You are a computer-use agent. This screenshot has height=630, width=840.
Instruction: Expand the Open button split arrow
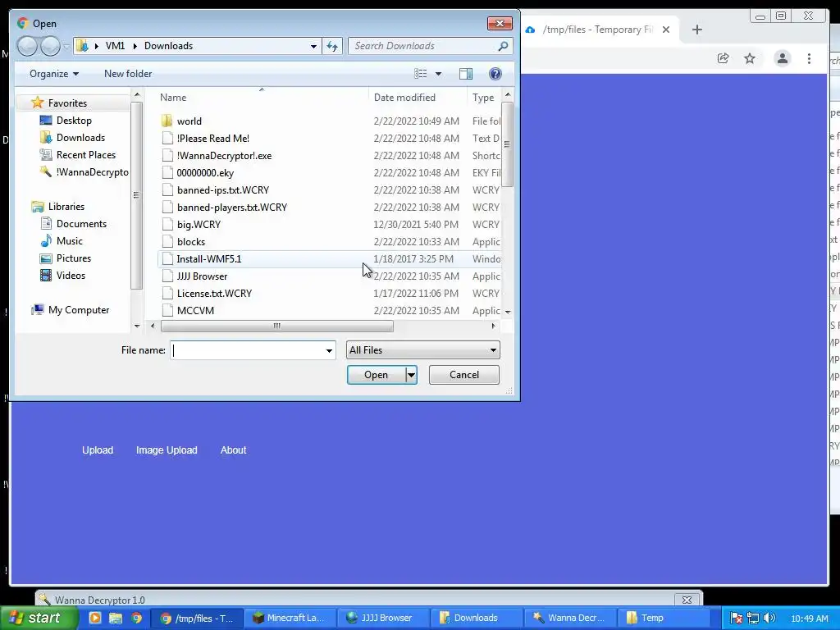point(412,375)
